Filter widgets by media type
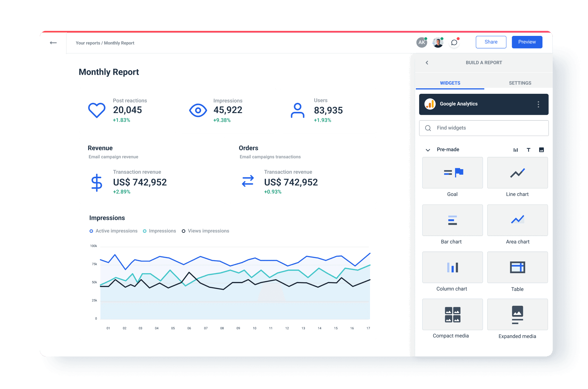This screenshot has width=588, height=389. [542, 150]
